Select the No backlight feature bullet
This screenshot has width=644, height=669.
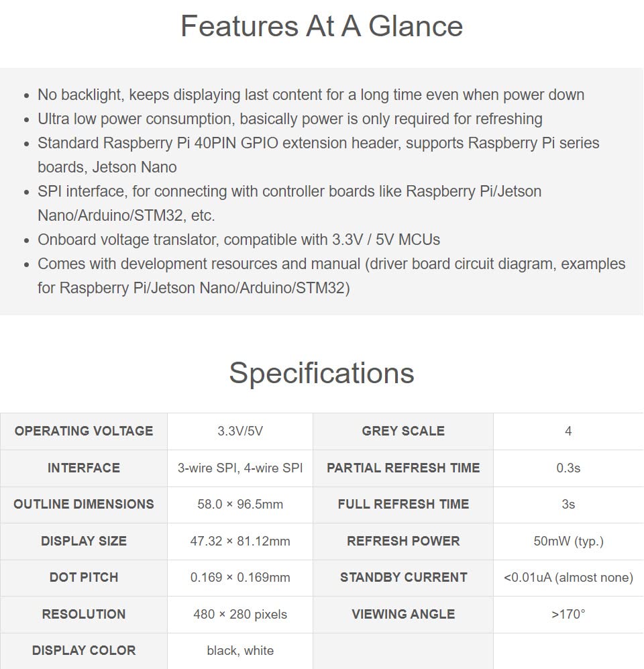(311, 95)
